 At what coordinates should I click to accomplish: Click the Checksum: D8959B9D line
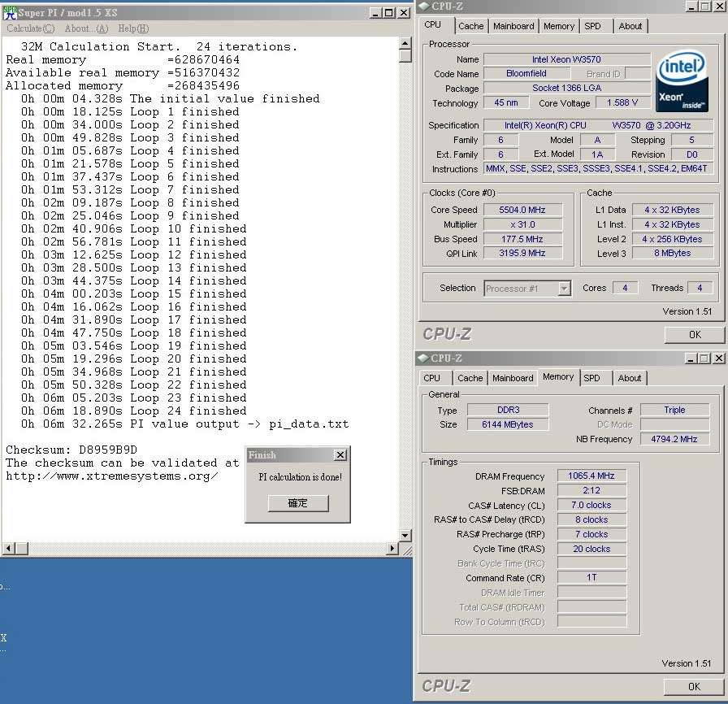[71, 450]
